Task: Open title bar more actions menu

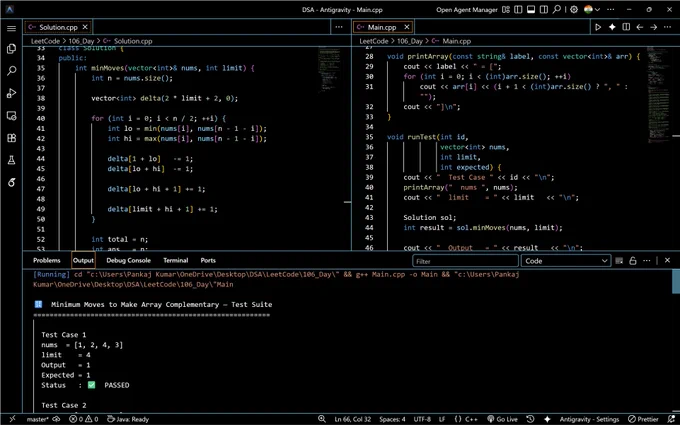Action: (x=611, y=10)
